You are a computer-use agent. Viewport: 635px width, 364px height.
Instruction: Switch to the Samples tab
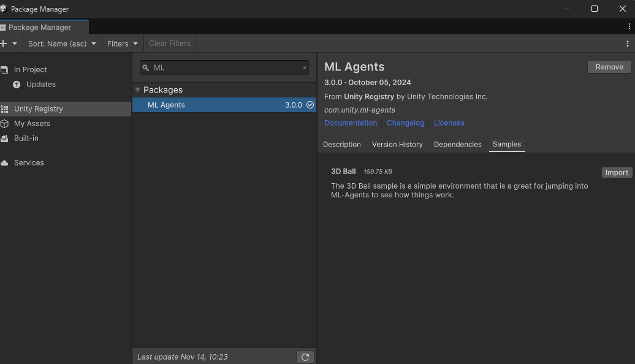pyautogui.click(x=507, y=145)
